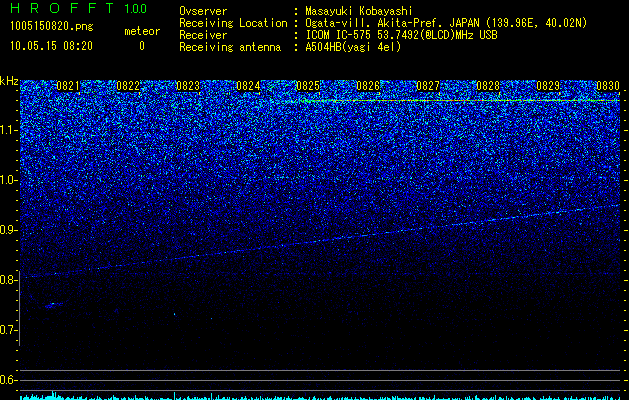This screenshot has height=400, width=629.
Task: Click the 0824 time marker
Action: point(248,86)
